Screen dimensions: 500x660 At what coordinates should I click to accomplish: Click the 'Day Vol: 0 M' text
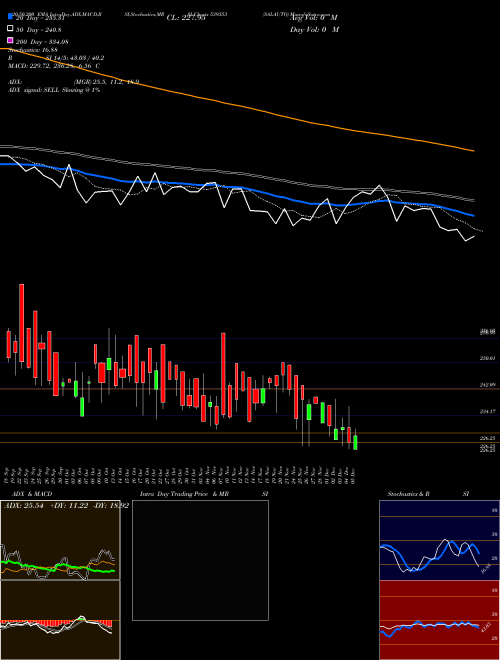(314, 29)
